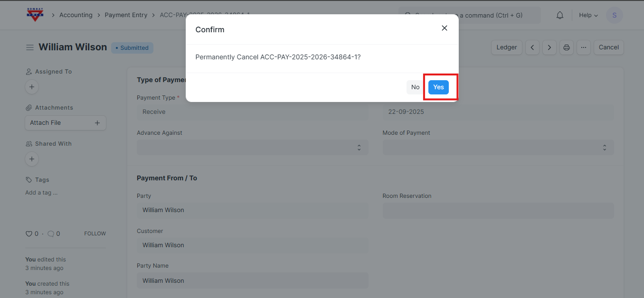Toggle the sidebar hamburger menu icon

click(x=30, y=47)
